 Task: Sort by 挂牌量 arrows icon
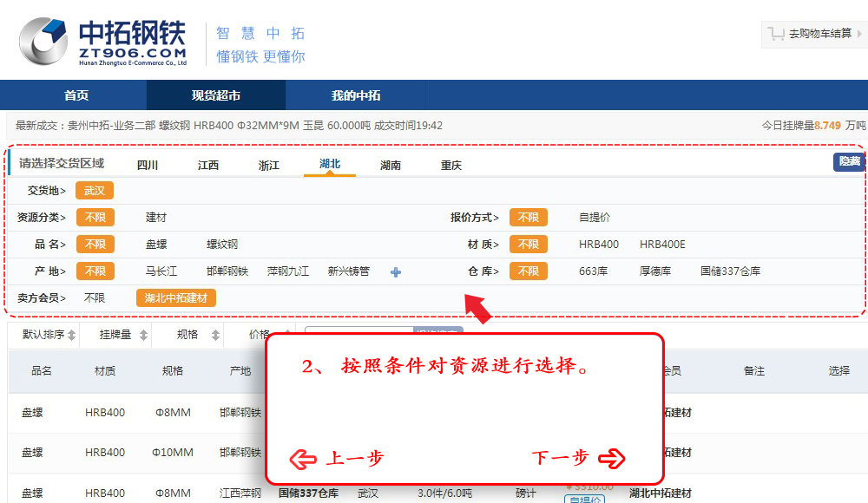coord(143,335)
